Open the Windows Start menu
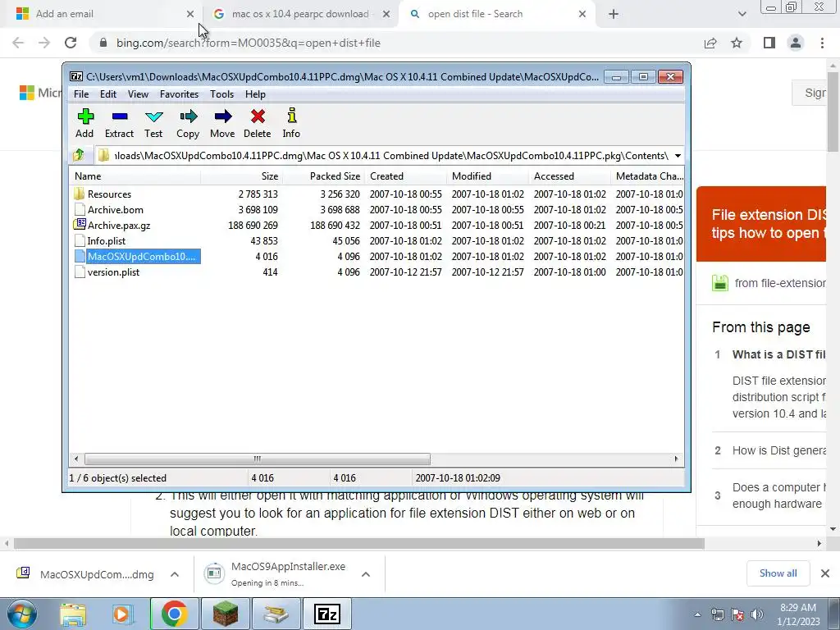Screen dimensions: 840x630 [x=22, y=614]
